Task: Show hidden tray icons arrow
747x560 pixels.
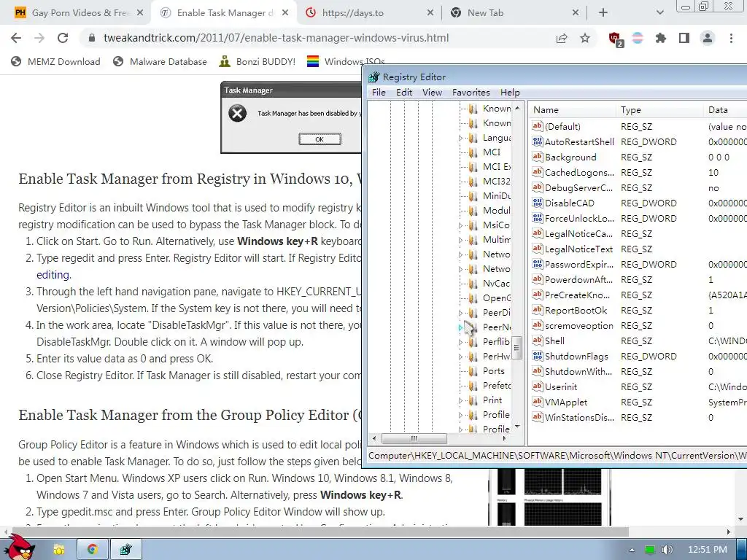Action: click(x=632, y=550)
